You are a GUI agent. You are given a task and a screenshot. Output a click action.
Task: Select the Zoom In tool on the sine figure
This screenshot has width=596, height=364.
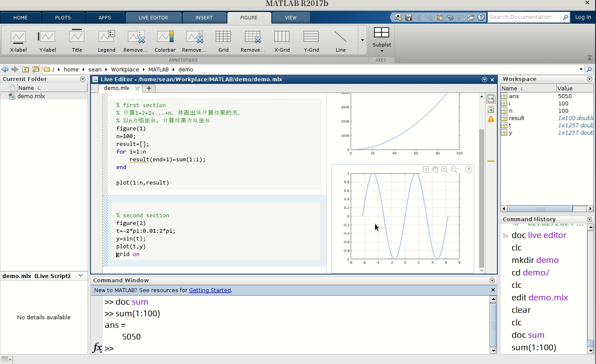click(444, 170)
